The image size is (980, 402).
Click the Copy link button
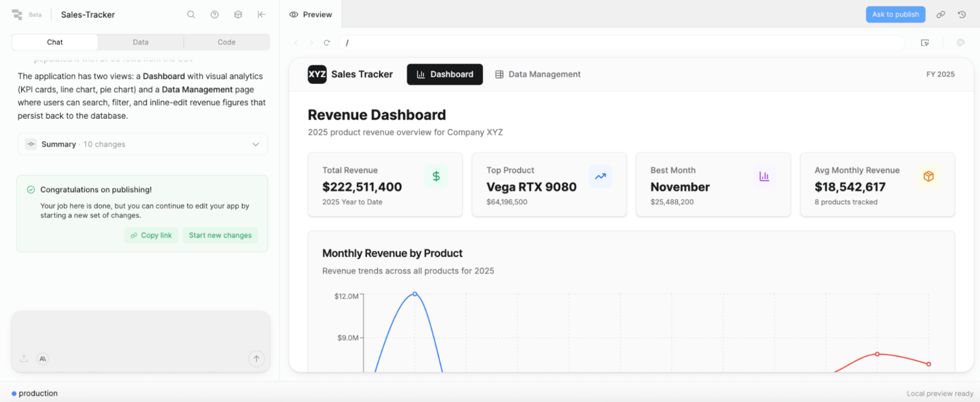click(151, 235)
